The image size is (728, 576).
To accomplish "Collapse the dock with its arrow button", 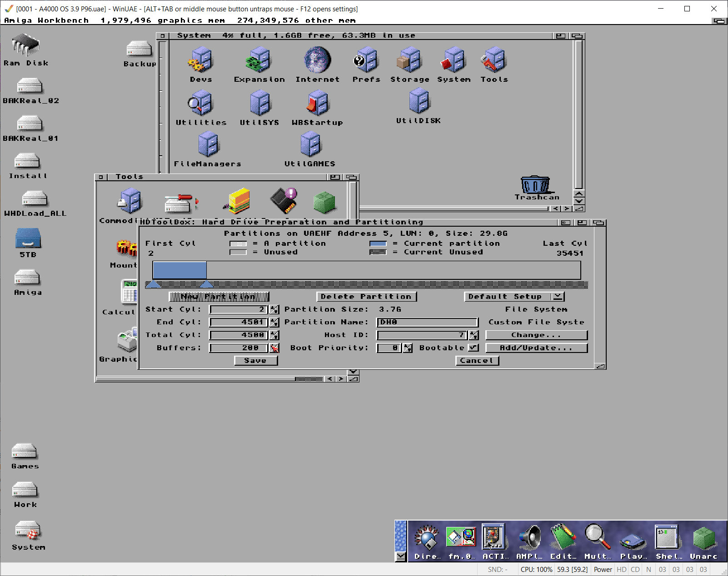I will pos(400,556).
